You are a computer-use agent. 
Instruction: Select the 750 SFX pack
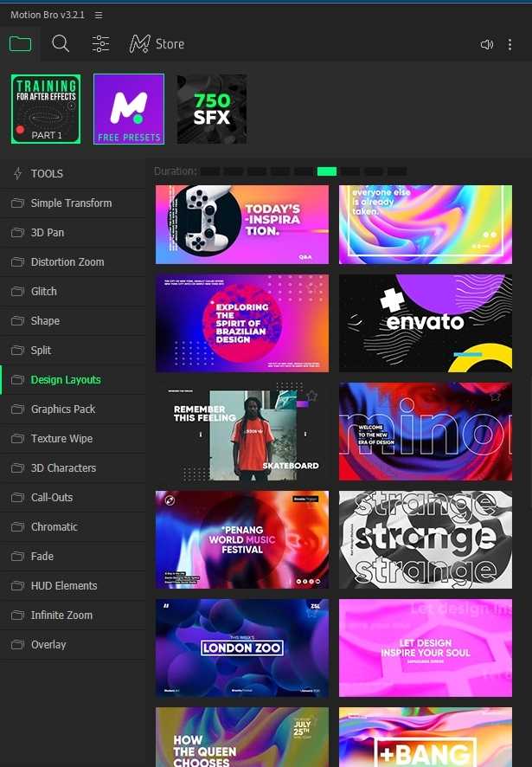212,109
